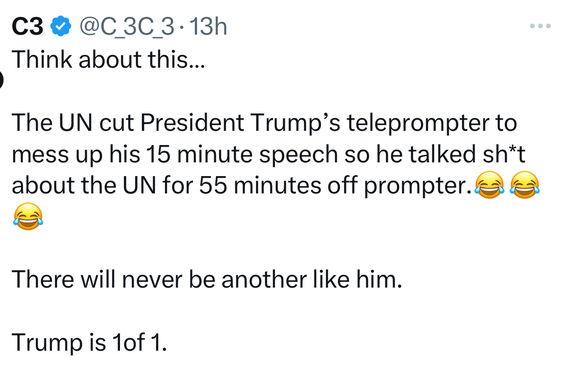Click the laughing emoji on its own line

point(28,216)
